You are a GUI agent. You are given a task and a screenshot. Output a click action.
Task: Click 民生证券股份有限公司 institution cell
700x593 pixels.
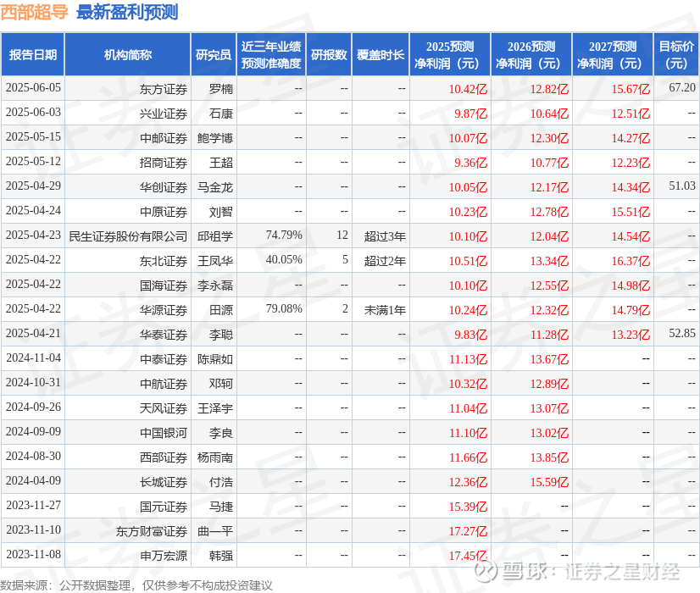[128, 236]
